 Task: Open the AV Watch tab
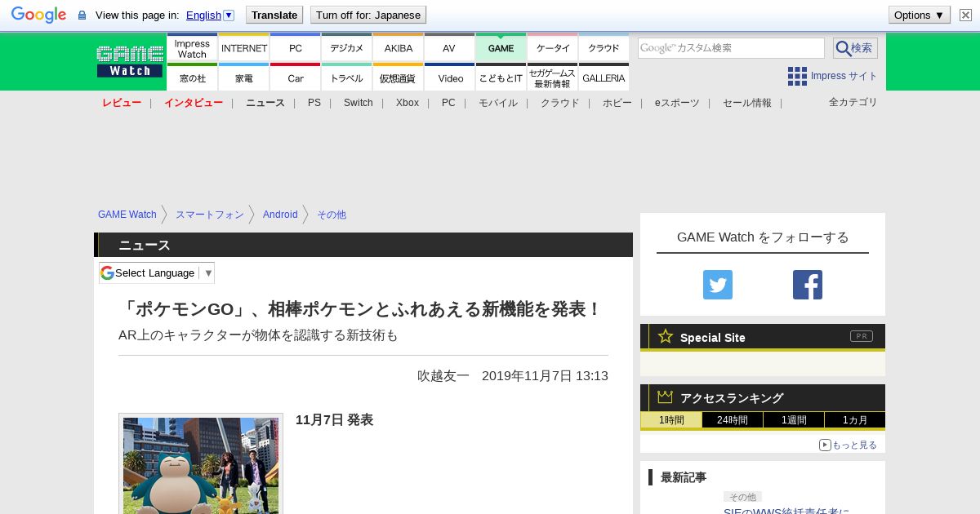pyautogui.click(x=449, y=48)
